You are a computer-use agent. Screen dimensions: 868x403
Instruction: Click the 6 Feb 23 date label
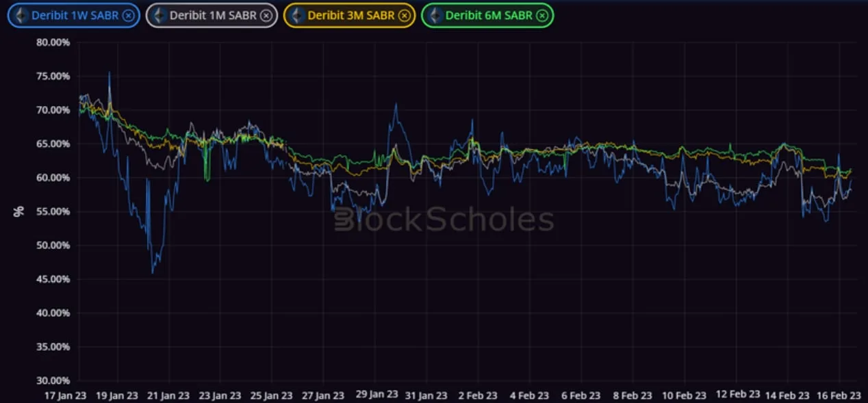click(581, 395)
